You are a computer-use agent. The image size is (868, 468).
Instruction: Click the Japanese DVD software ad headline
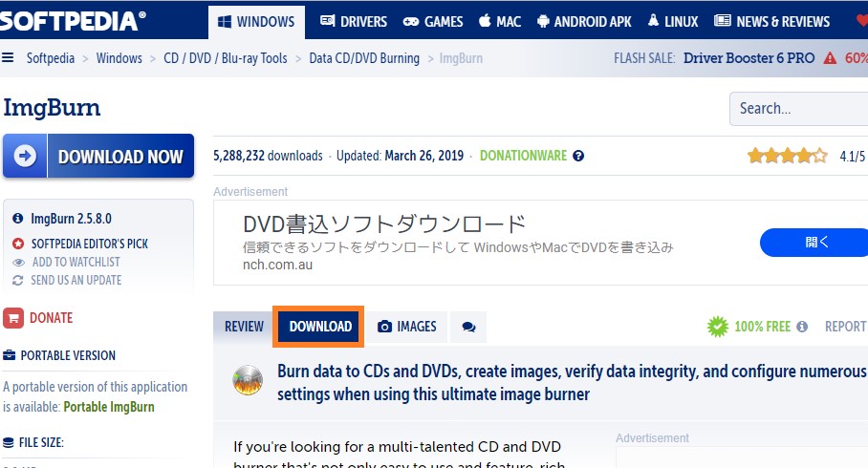[384, 224]
